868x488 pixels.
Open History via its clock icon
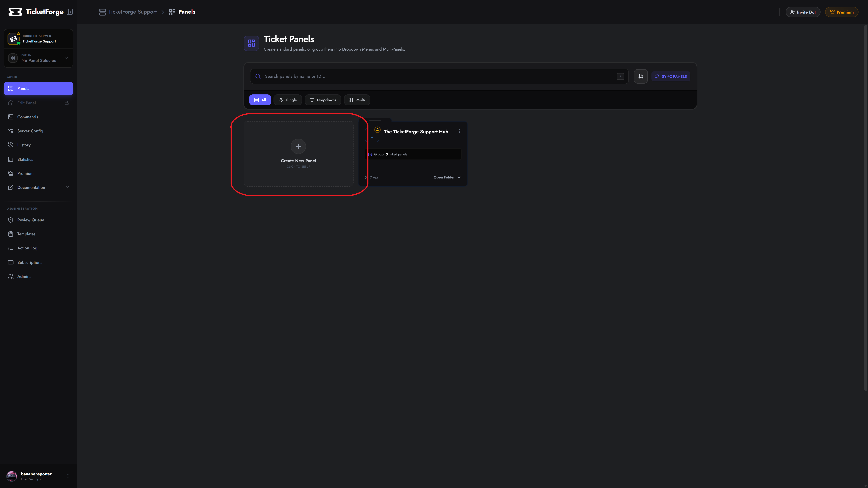(x=11, y=145)
